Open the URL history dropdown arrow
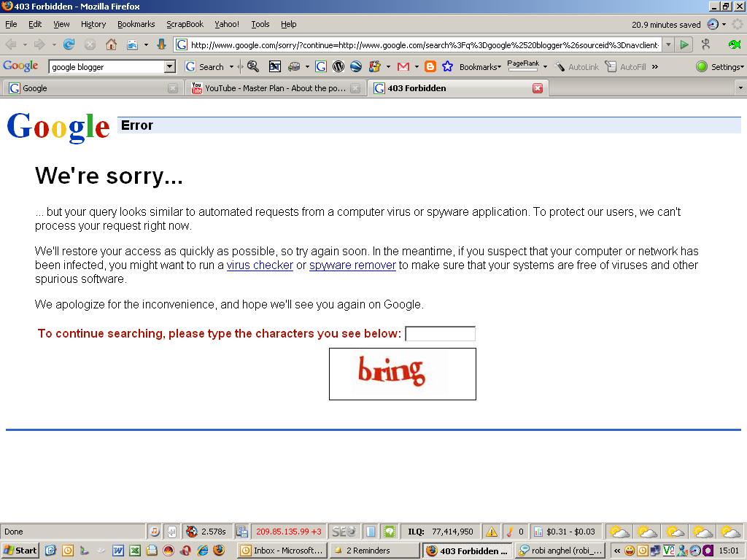Viewport: 747px width, 560px height. click(668, 44)
